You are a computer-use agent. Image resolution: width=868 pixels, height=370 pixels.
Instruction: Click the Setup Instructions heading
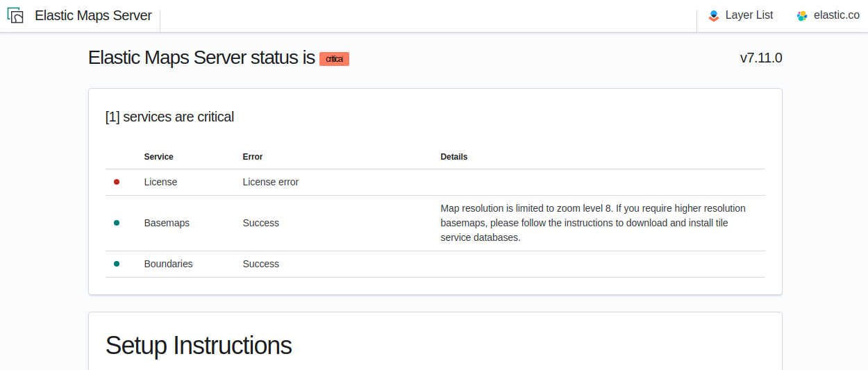[199, 345]
